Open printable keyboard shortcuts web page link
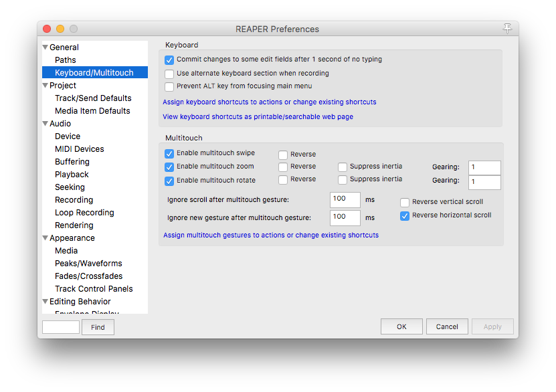 [258, 117]
